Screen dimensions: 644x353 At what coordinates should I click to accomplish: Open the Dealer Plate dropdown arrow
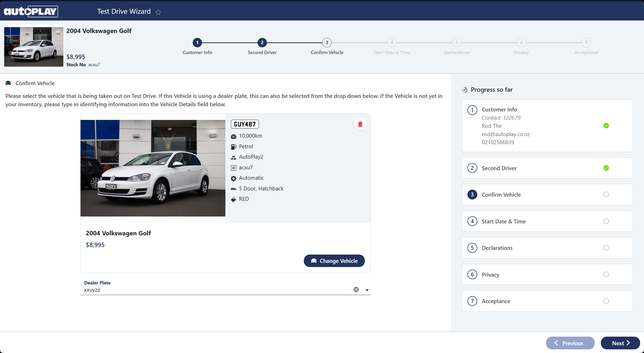point(367,290)
